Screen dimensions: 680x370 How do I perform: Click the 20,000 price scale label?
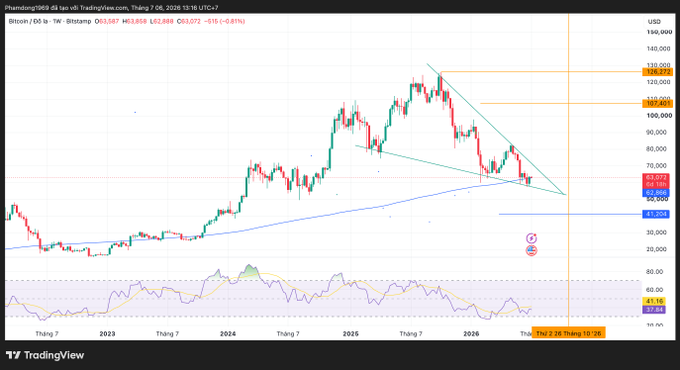click(x=656, y=249)
